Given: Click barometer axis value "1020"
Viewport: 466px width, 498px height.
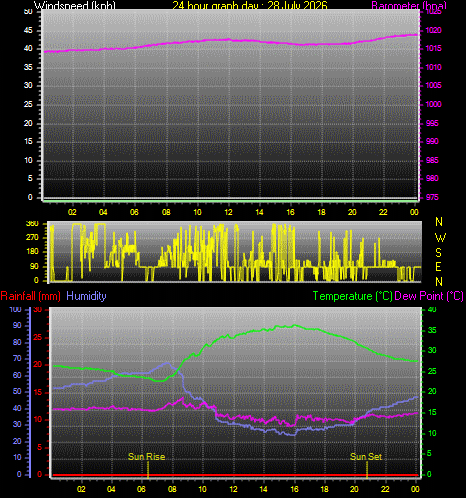Looking at the screenshot, I should (x=433, y=30).
